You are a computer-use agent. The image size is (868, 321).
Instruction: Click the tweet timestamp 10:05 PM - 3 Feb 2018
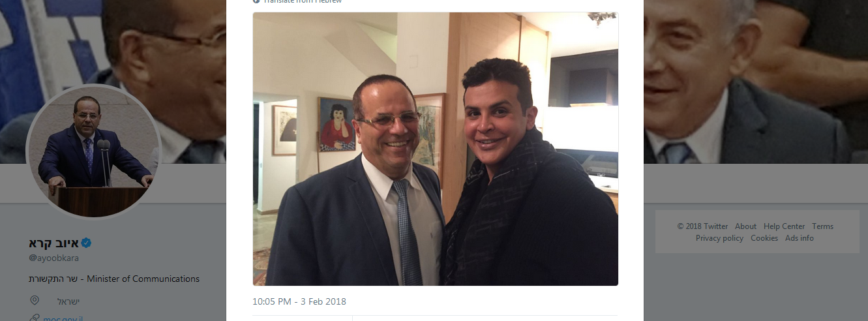pyautogui.click(x=299, y=301)
